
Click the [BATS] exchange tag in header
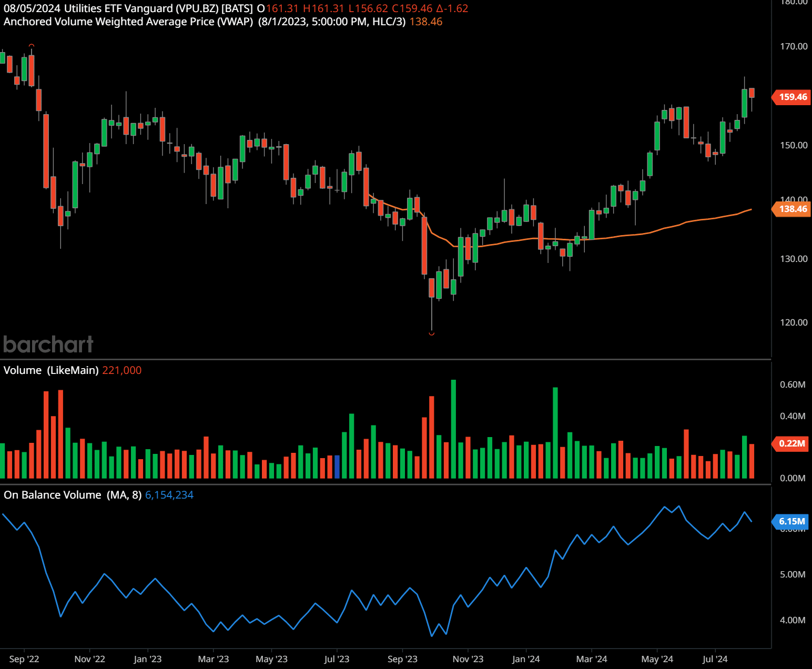click(x=237, y=8)
